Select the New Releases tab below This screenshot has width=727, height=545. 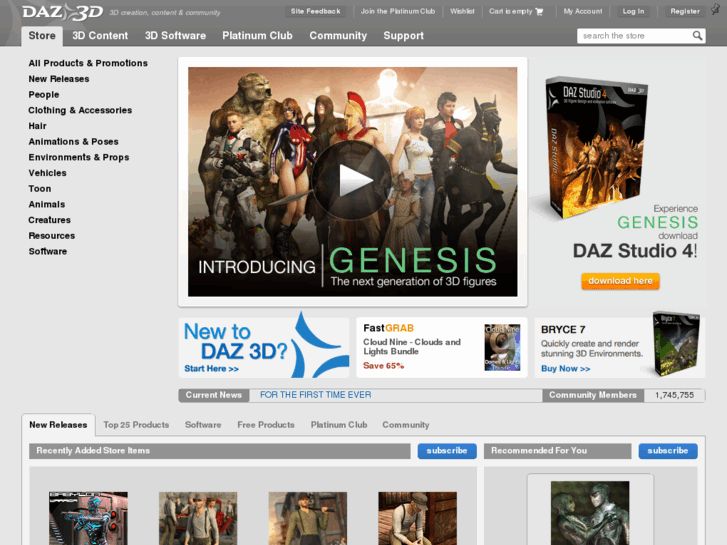(58, 425)
